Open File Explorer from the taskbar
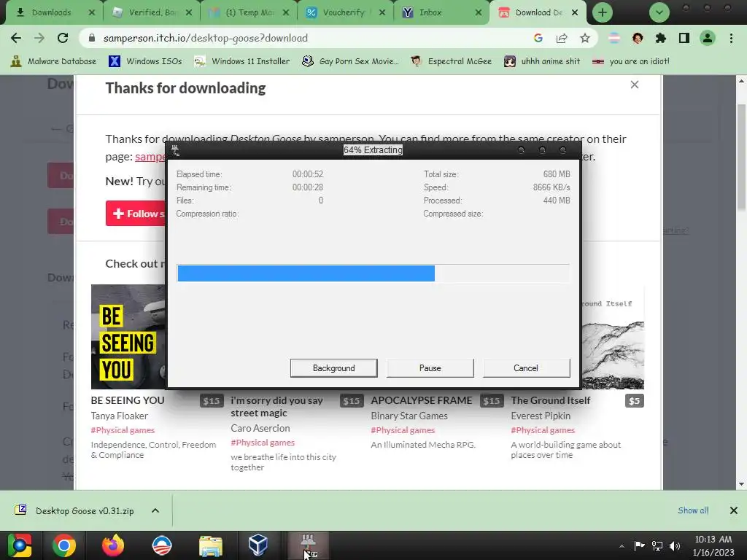 [210, 545]
